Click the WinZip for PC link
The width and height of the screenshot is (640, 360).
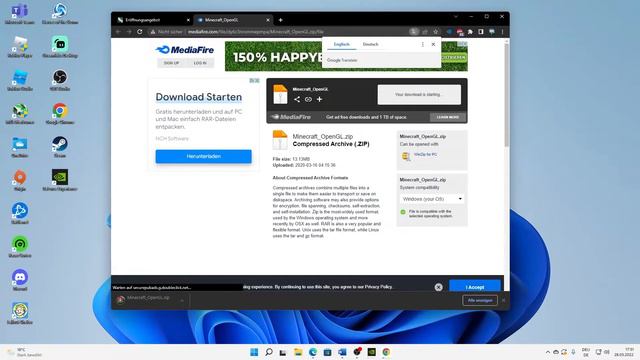tap(425, 155)
